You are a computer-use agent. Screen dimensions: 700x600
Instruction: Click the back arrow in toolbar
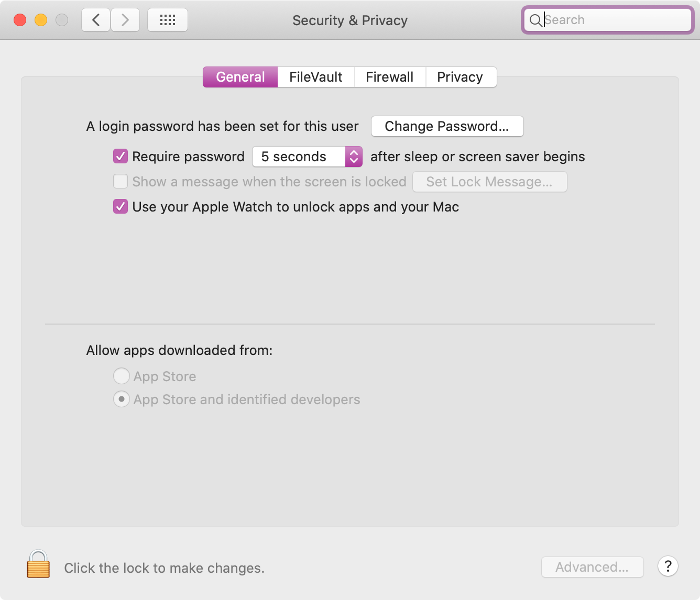point(96,20)
